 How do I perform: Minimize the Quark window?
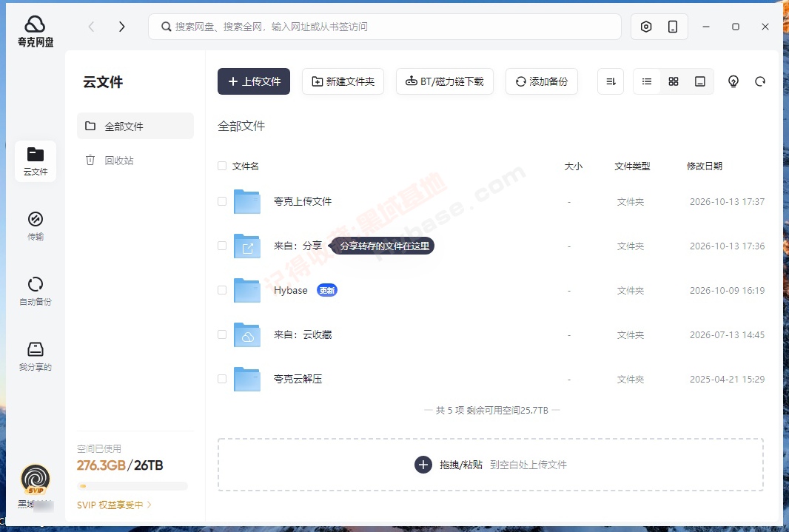706,27
